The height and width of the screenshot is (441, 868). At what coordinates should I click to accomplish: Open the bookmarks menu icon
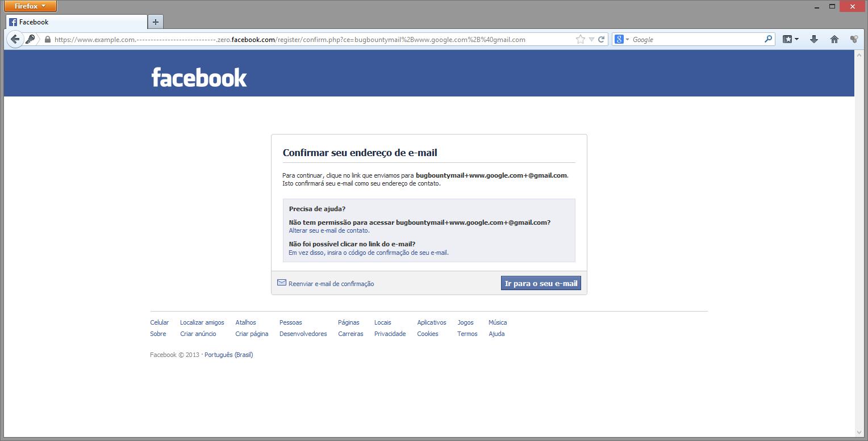coord(787,39)
